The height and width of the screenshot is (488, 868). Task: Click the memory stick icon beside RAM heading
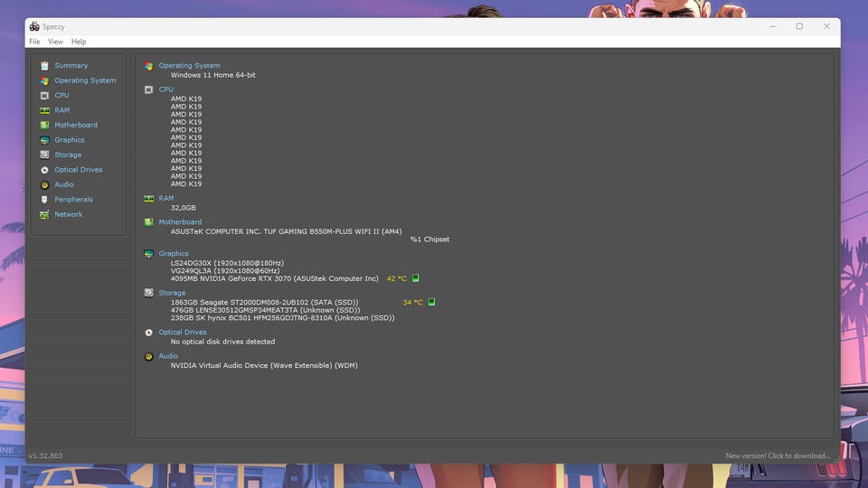pyautogui.click(x=148, y=199)
